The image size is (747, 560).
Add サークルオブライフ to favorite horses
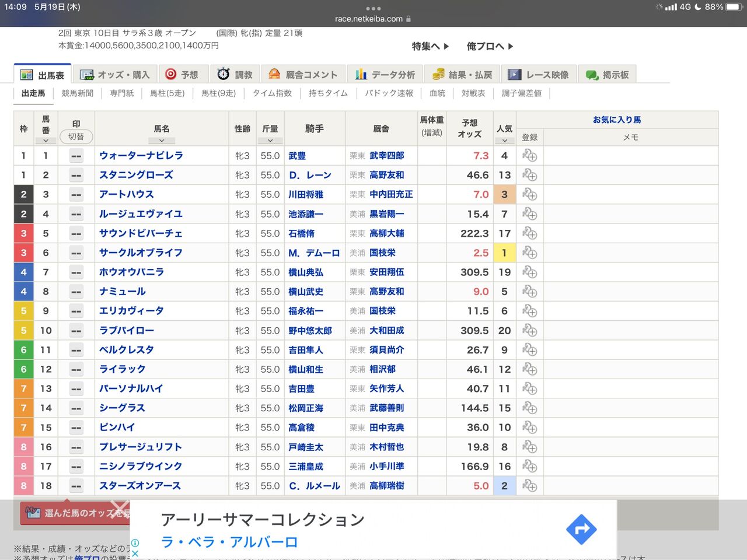[x=529, y=253]
